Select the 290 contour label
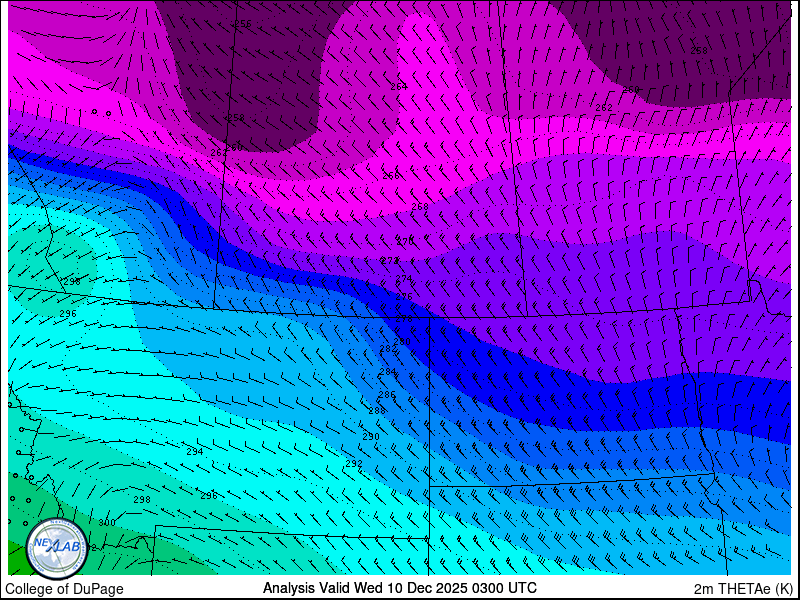 [x=371, y=437]
